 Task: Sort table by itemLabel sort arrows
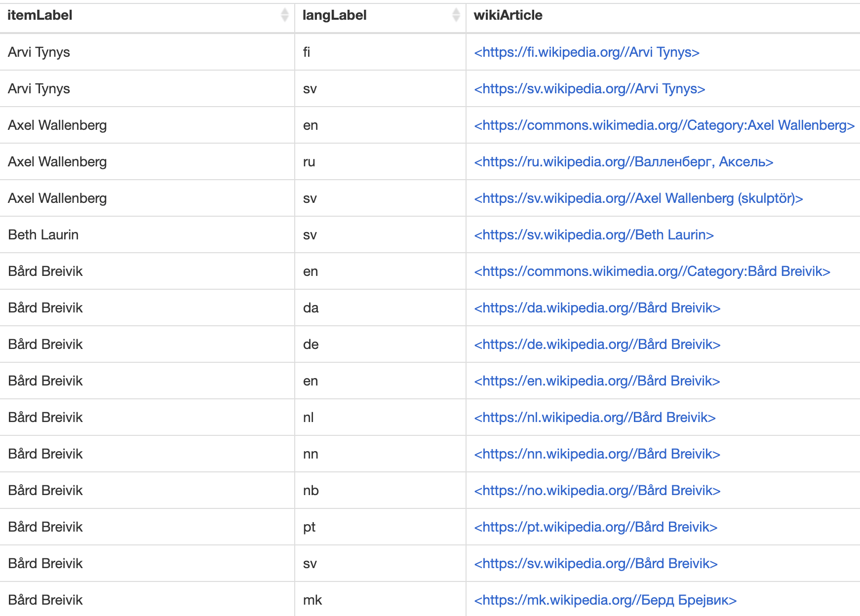click(x=284, y=15)
